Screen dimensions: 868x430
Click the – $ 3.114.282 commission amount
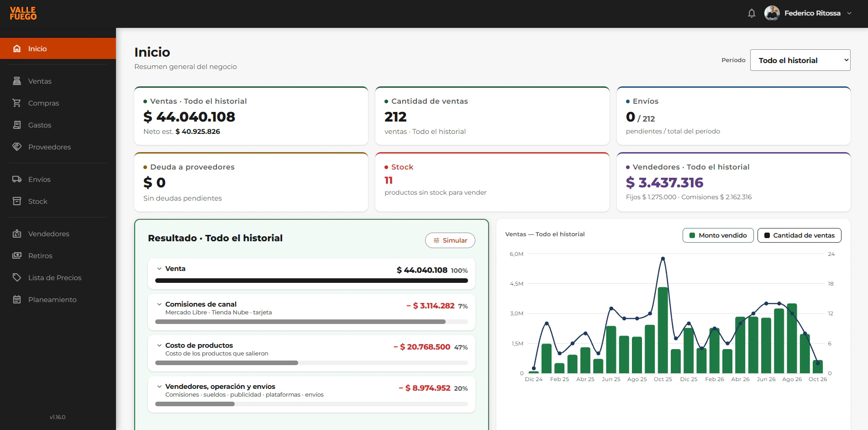pyautogui.click(x=431, y=306)
